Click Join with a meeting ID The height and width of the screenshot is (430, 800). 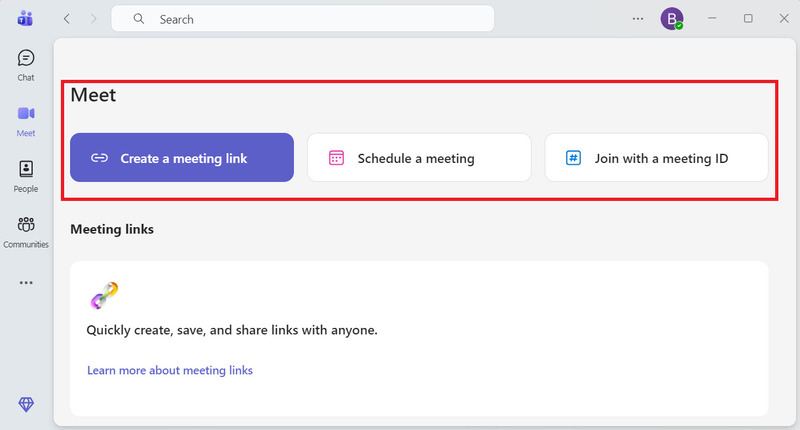tap(657, 158)
